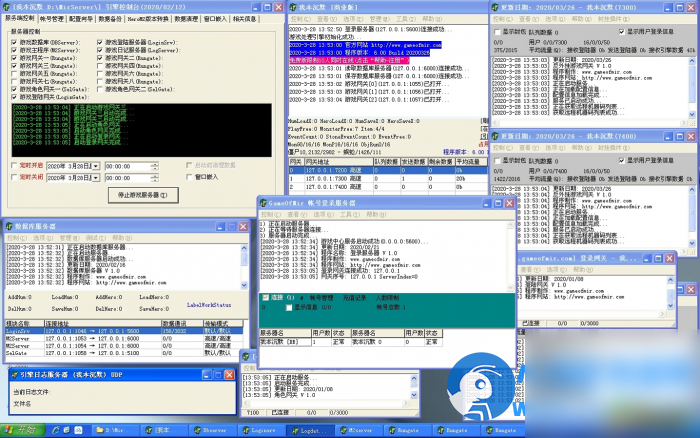Toggle the 游戏数据库 (DBServer) checkbox
Screen dimensions: 700x438
(x=13, y=43)
